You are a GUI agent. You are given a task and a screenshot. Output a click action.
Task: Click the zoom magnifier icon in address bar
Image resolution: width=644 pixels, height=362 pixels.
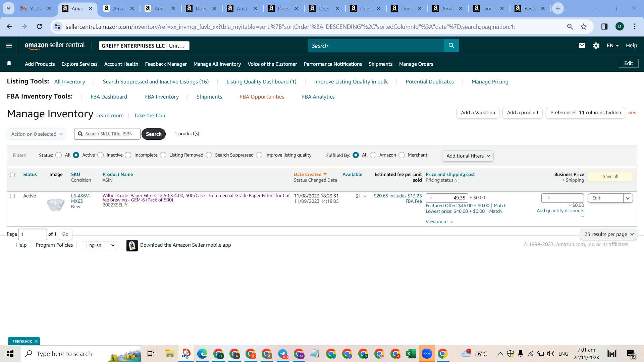[x=570, y=26]
